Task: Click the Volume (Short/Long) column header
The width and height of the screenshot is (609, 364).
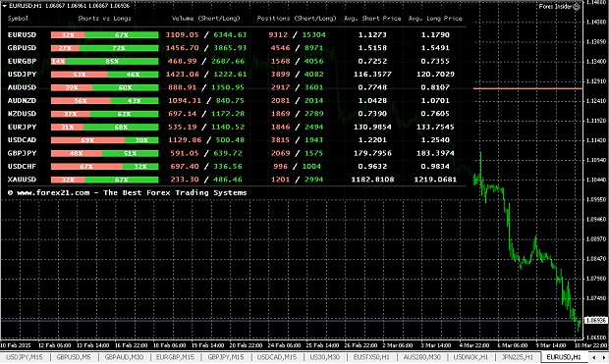Action: (x=206, y=19)
